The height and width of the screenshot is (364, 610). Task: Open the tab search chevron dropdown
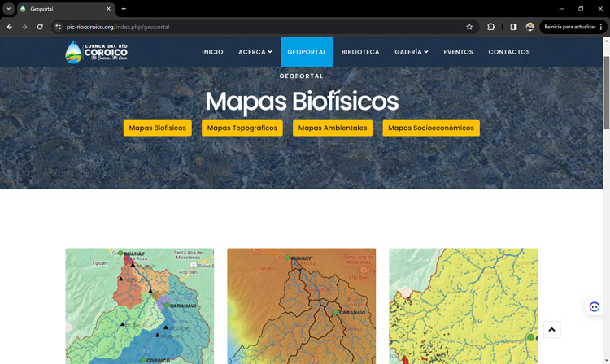point(8,9)
